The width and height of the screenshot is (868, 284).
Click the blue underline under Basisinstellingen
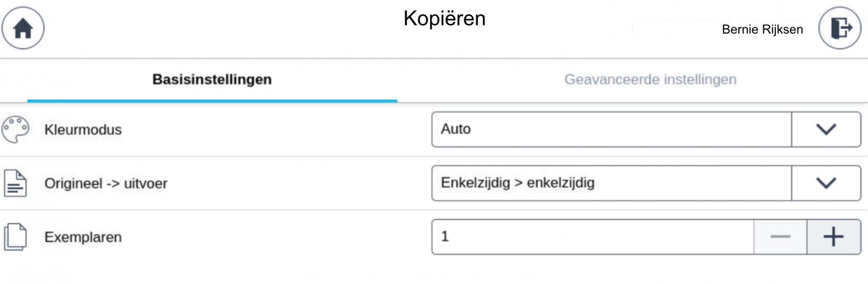point(212,100)
